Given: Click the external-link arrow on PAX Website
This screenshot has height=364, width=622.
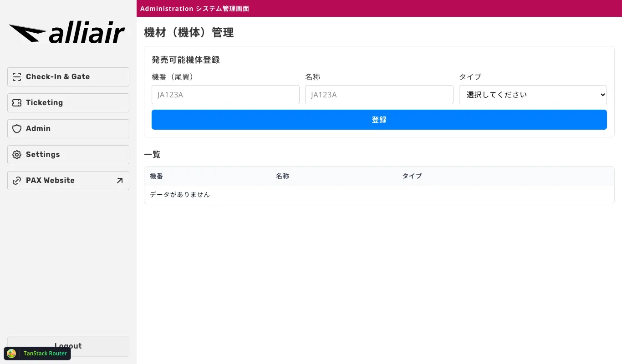Looking at the screenshot, I should tap(119, 181).
